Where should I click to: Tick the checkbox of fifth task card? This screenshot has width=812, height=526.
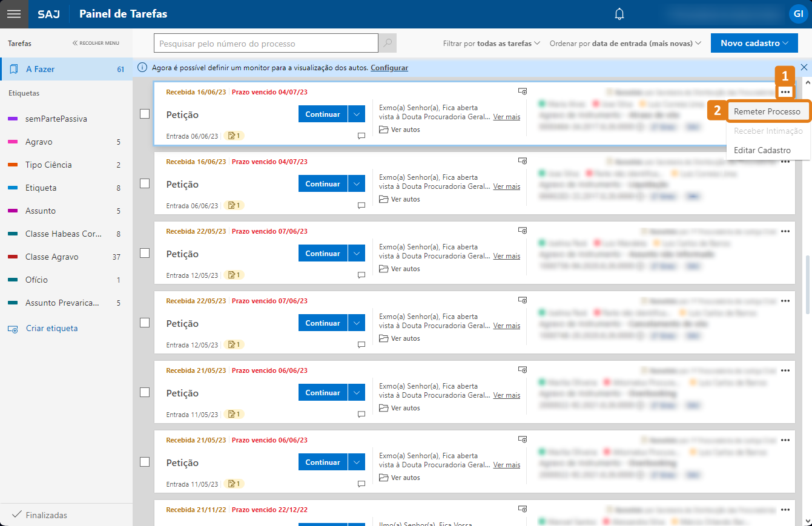point(145,392)
